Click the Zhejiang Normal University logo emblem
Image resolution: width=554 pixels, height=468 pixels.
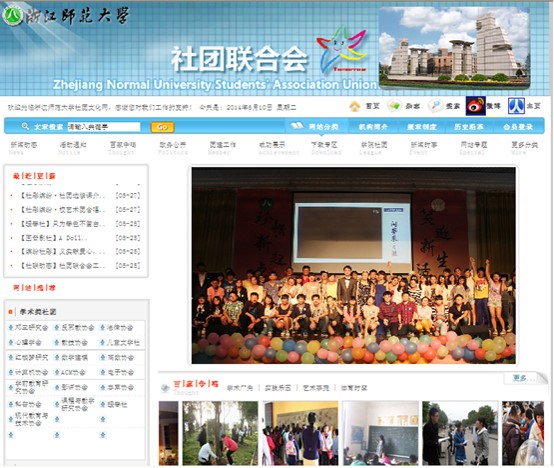pos(12,16)
